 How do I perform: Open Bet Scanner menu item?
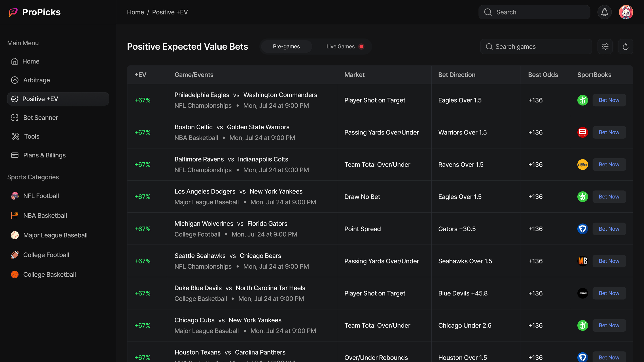40,117
